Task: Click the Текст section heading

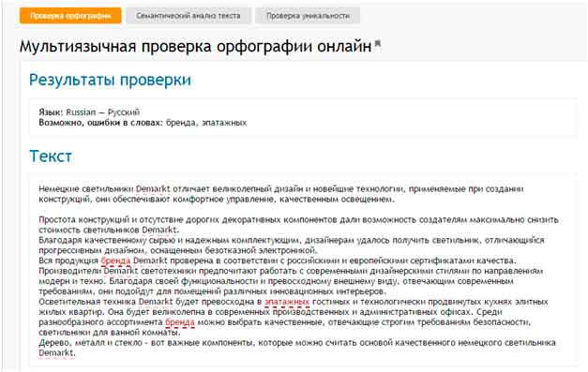Action: click(51, 156)
